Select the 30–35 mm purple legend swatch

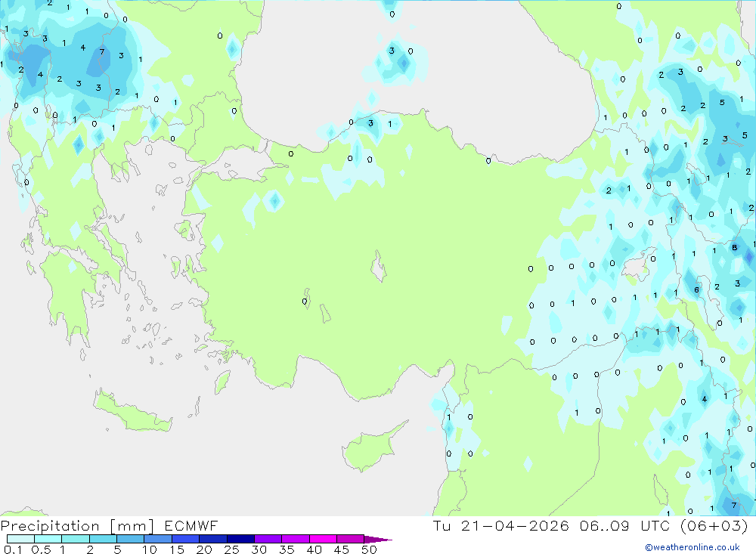268,539
